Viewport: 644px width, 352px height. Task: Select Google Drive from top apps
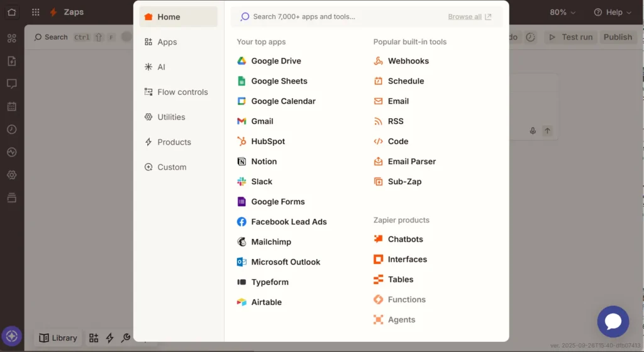[x=275, y=61]
